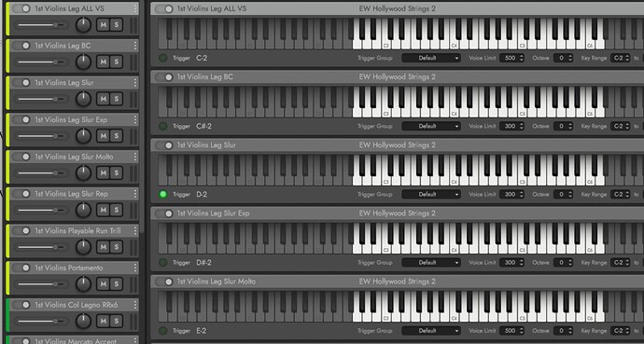Solo the 1st Violins Leg ALL VS channel
Viewport: 644px width, 344px height.
pos(117,25)
